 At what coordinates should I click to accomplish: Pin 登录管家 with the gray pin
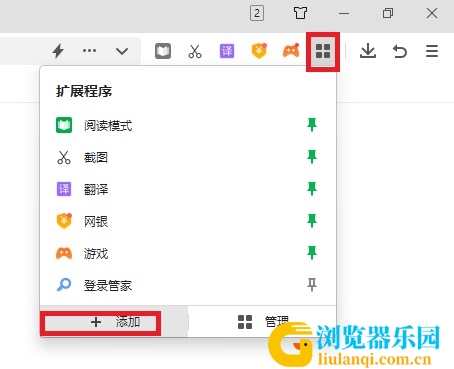tap(312, 285)
